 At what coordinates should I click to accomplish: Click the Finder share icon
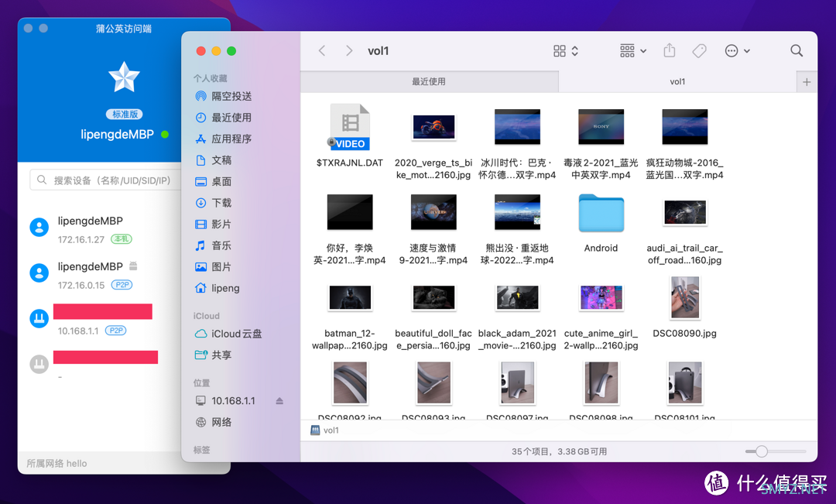(x=669, y=50)
